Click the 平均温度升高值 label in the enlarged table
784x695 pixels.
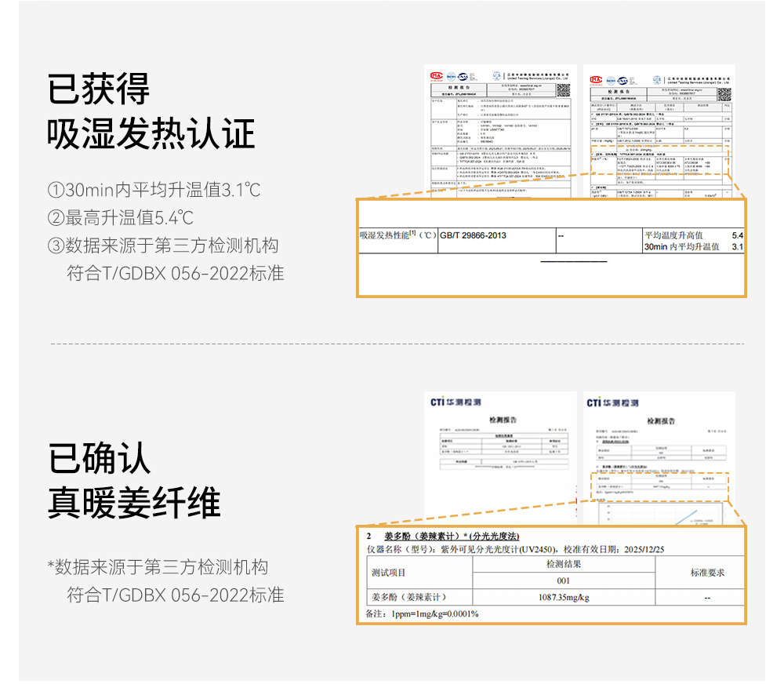click(673, 235)
